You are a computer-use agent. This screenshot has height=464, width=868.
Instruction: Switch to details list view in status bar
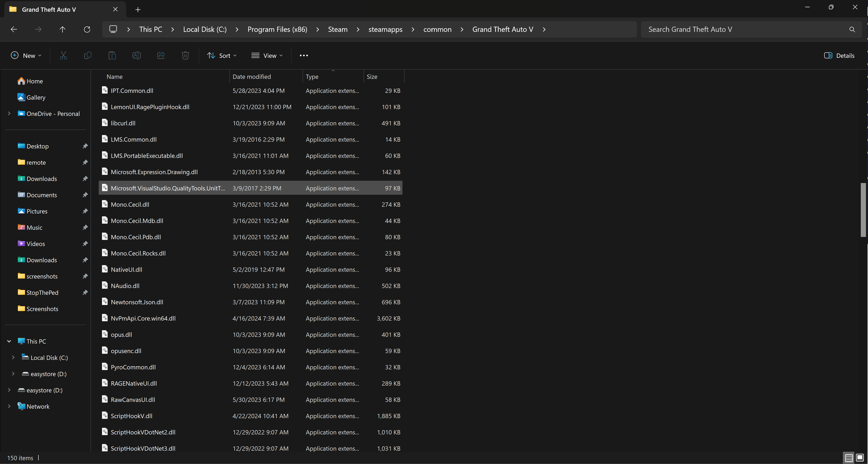tap(849, 458)
